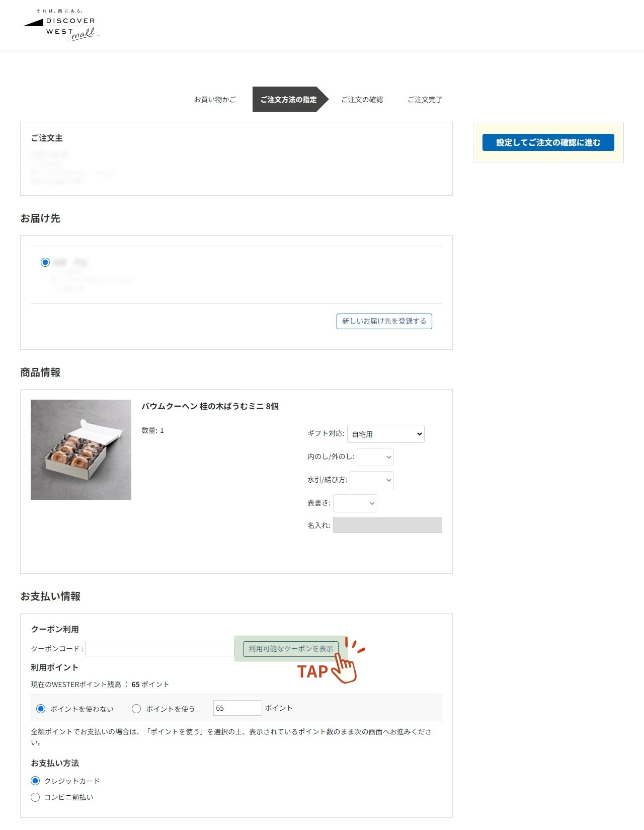
Task: Open the 内のし/外のし dropdown
Action: [x=375, y=457]
